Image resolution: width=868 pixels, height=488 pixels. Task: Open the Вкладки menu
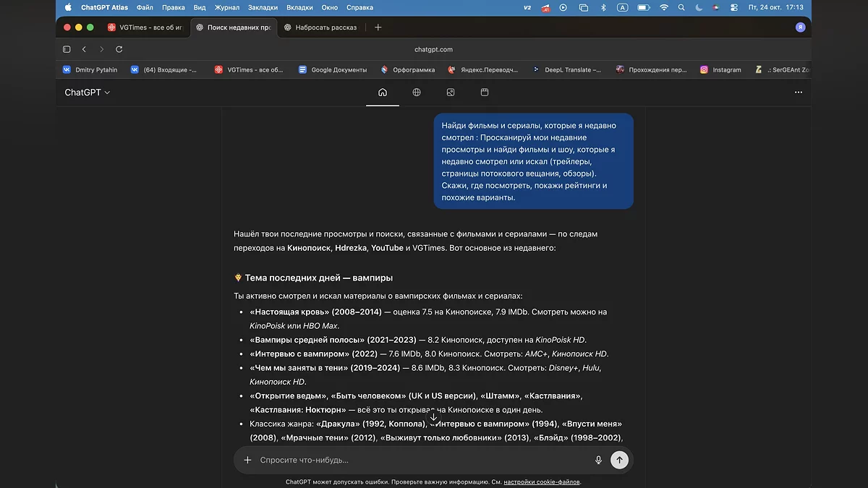pos(299,7)
